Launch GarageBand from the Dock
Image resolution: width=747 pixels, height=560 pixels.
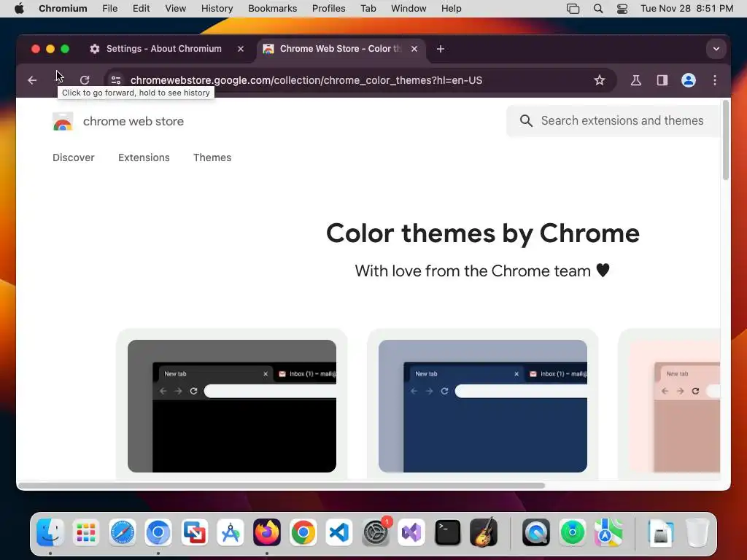tap(484, 532)
